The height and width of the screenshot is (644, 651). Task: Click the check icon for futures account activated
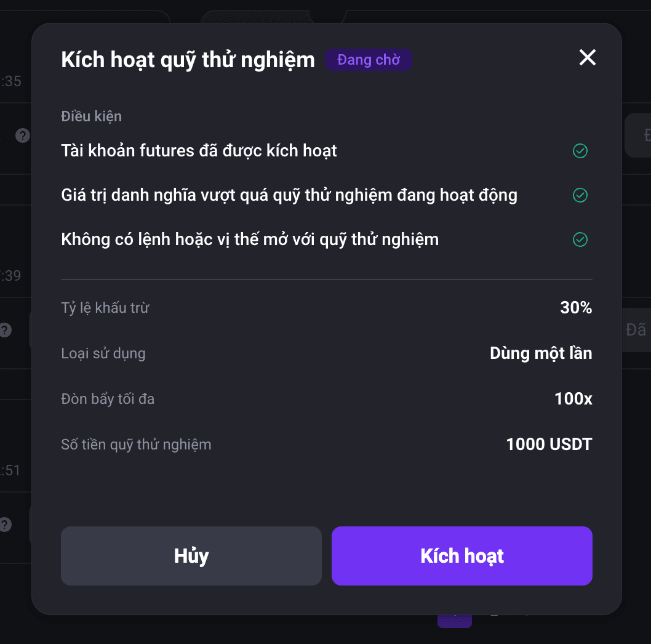tap(580, 151)
